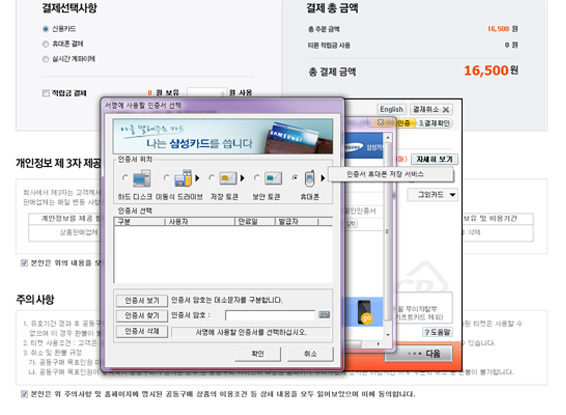Viewport: 566px width, 415px height.
Task: Select 이동식 드라이브 radio button
Action: pyautogui.click(x=166, y=178)
